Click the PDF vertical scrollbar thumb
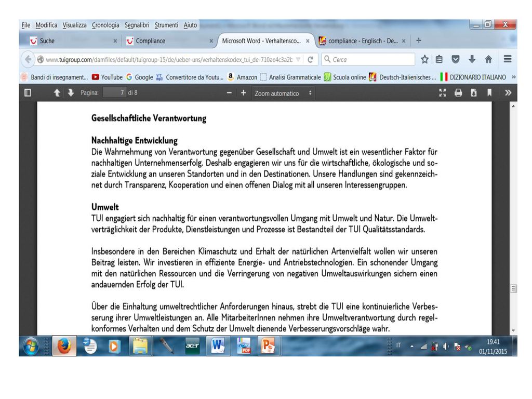The image size is (532, 399). 513,289
